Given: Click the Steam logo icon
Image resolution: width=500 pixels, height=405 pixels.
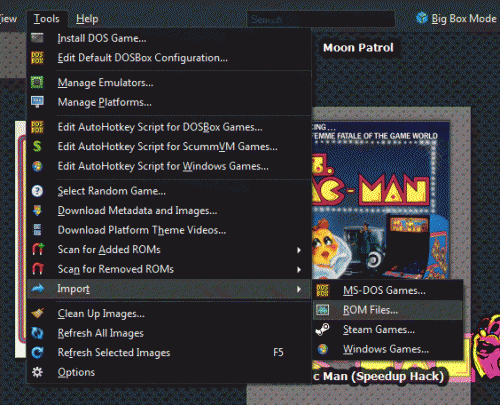Looking at the screenshot, I should coord(323,329).
